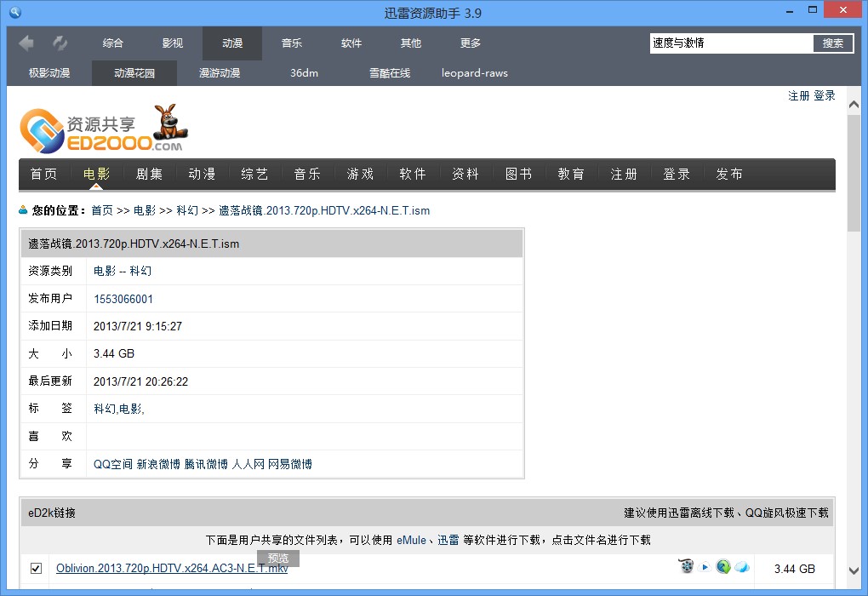Image resolution: width=868 pixels, height=596 pixels.
Task: Uncheck the Oblivion mkv file checkbox
Action: [x=36, y=568]
